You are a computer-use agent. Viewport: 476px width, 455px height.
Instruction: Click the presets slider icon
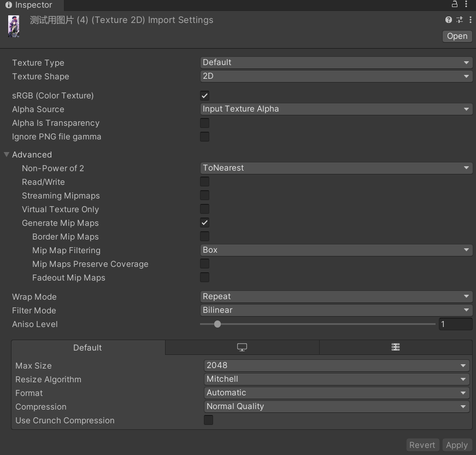[460, 20]
